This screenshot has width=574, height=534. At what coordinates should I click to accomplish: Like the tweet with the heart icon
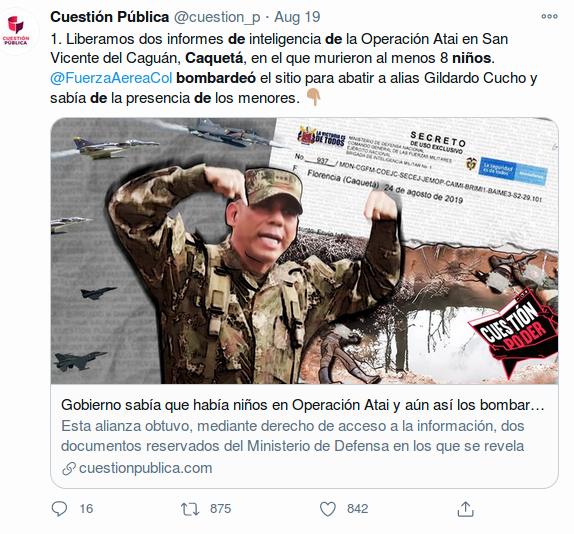(x=328, y=509)
